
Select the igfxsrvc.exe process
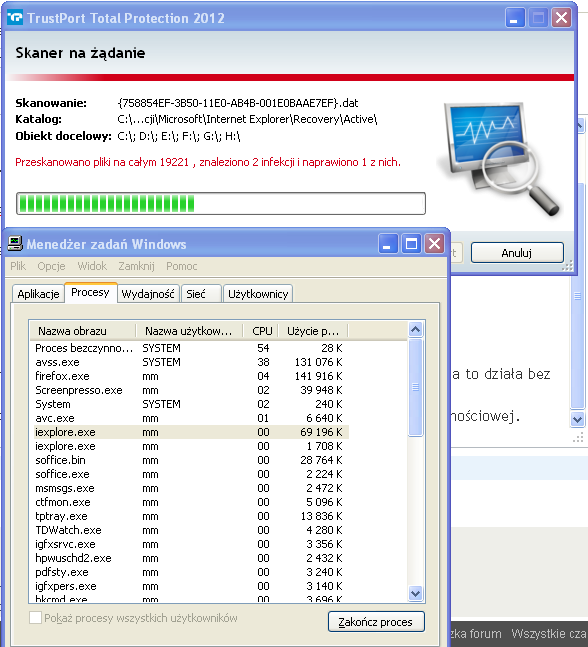189,544
